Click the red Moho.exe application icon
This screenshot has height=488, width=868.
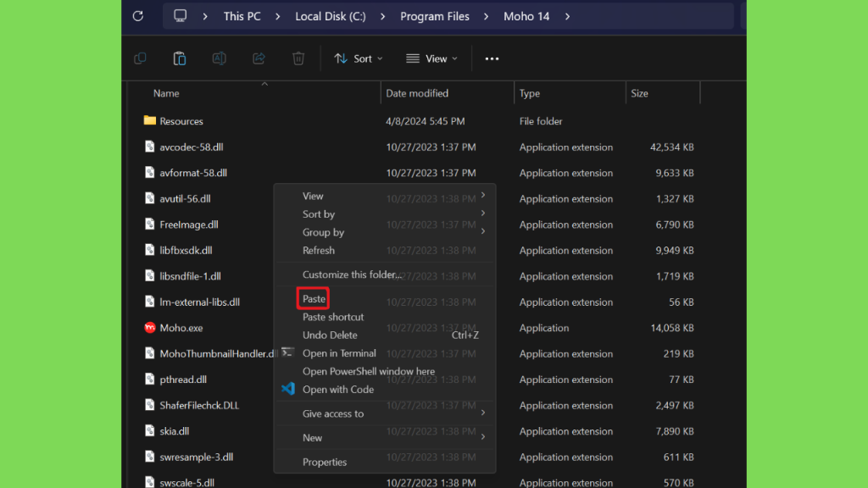coord(149,328)
